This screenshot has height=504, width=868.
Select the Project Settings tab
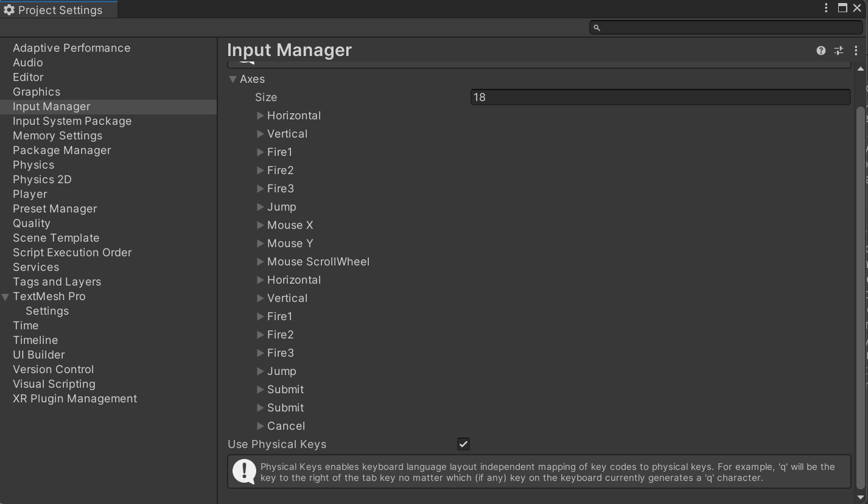[58, 10]
